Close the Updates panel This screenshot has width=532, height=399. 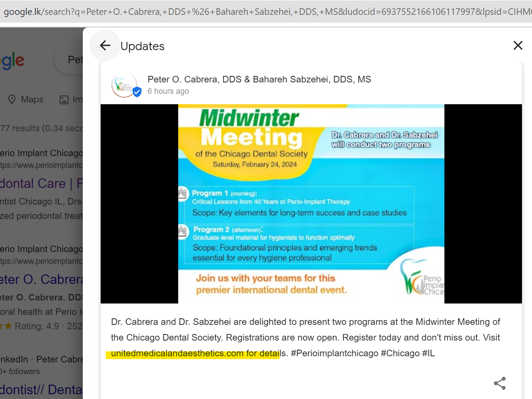(x=518, y=45)
